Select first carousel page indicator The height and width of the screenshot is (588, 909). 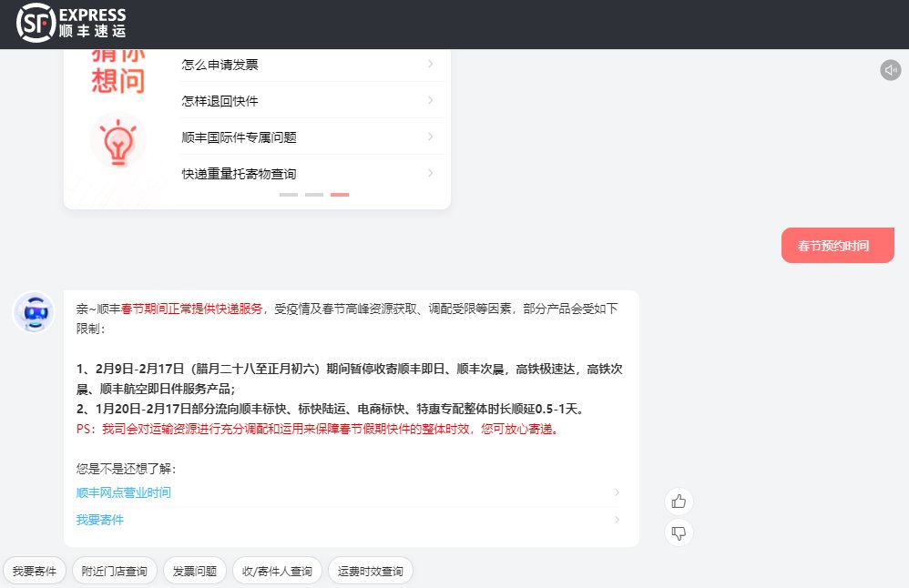tap(289, 195)
